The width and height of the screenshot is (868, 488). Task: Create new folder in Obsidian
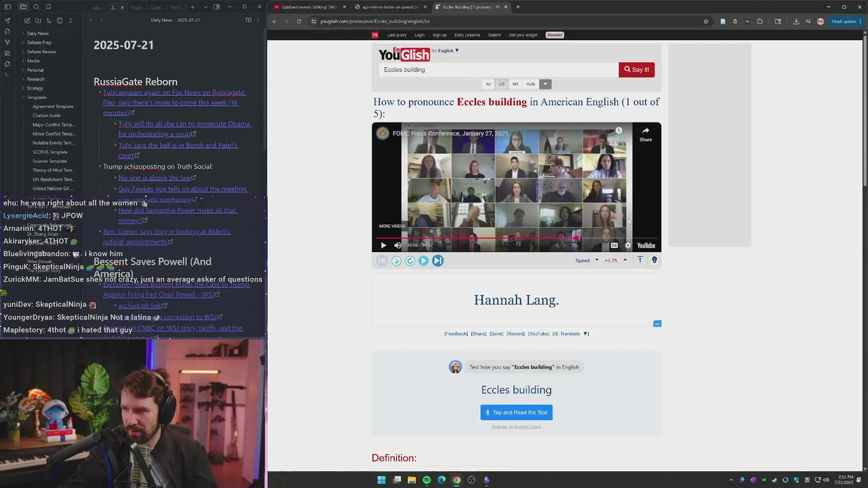(37, 20)
